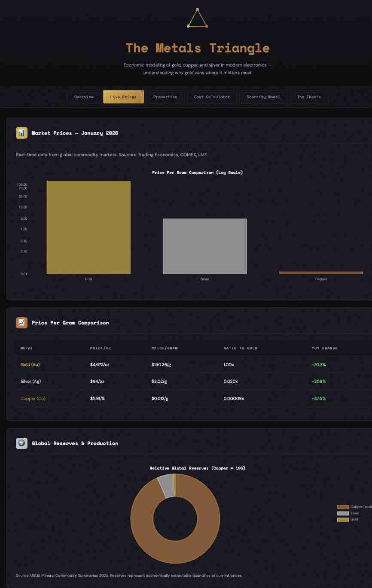Click the Gold bar in price chart
This screenshot has height=588, width=372.
click(x=88, y=227)
